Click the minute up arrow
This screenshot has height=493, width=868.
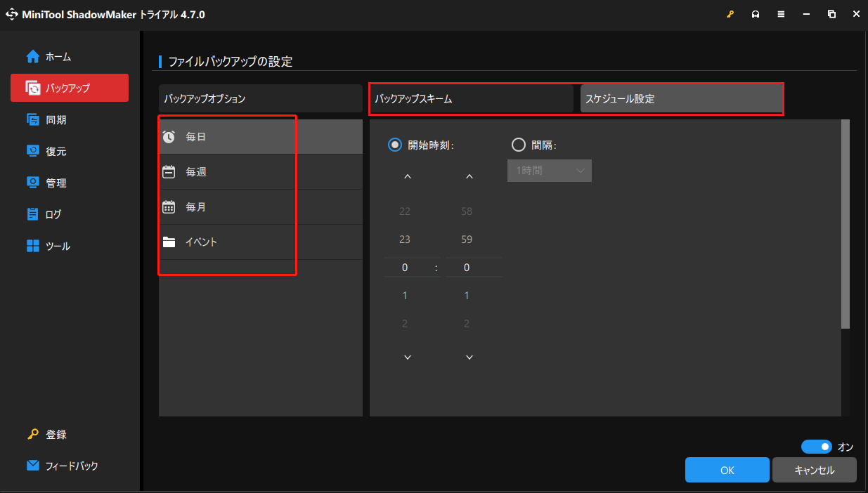pos(469,177)
